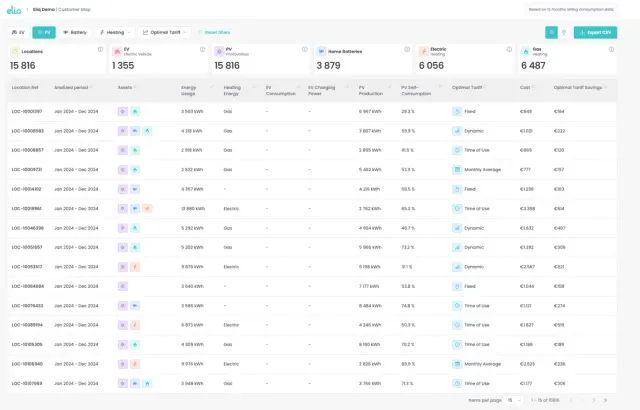This screenshot has height=410, width=640.
Task: Jump to the last results page arrow
Action: pyautogui.click(x=606, y=400)
